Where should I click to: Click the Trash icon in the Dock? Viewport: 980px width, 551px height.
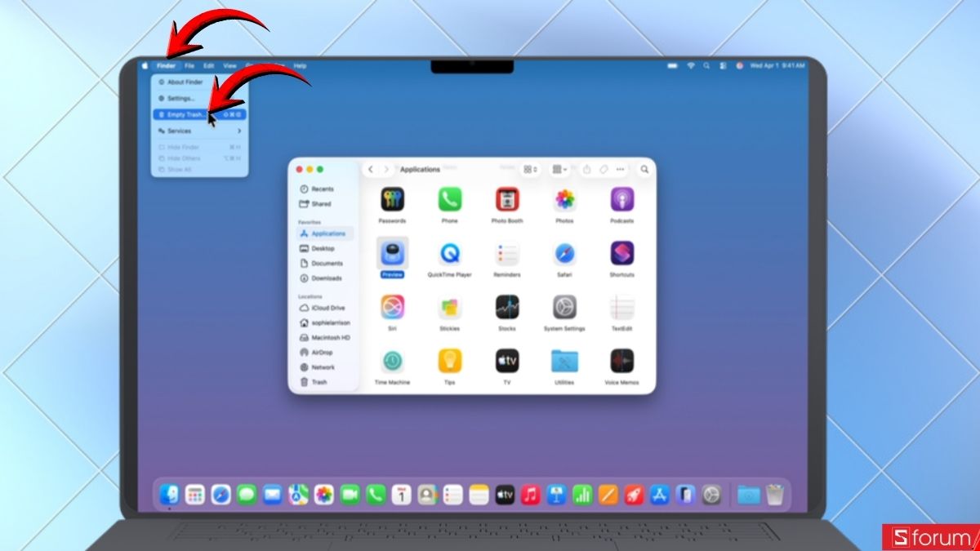[x=774, y=494]
